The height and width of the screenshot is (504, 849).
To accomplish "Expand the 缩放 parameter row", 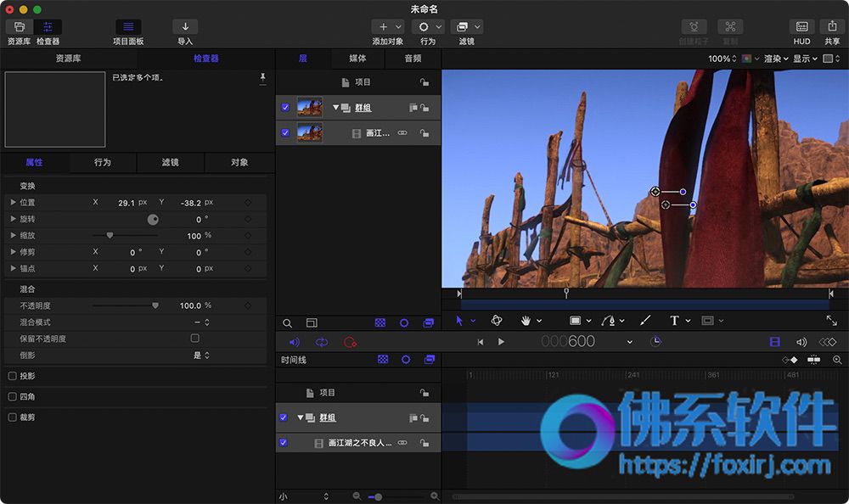I will [13, 236].
